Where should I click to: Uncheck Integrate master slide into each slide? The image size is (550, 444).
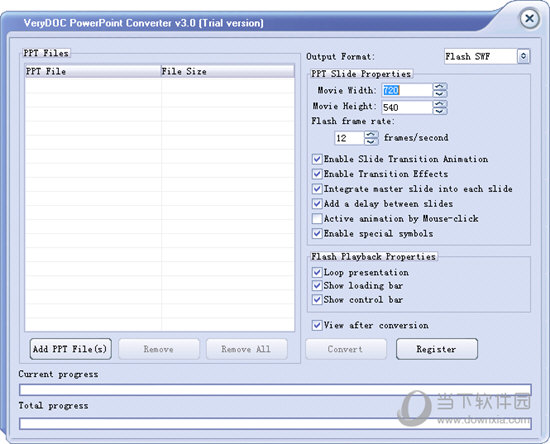click(317, 189)
